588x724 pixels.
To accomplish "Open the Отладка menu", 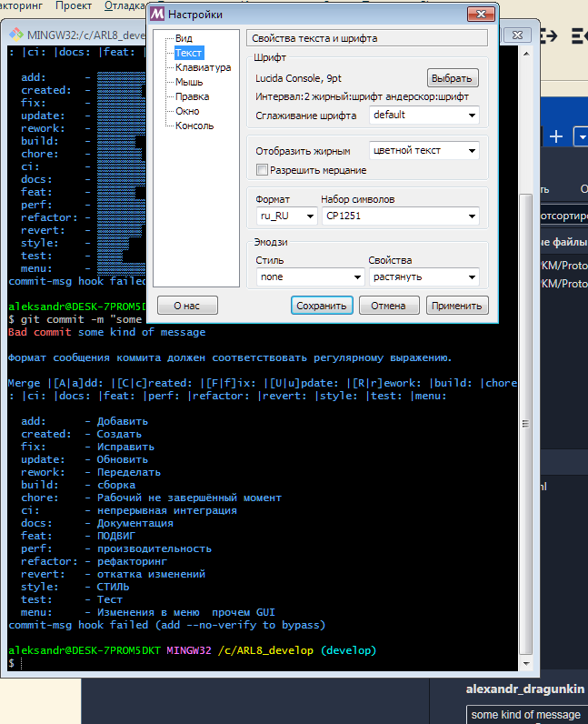I will point(125,6).
